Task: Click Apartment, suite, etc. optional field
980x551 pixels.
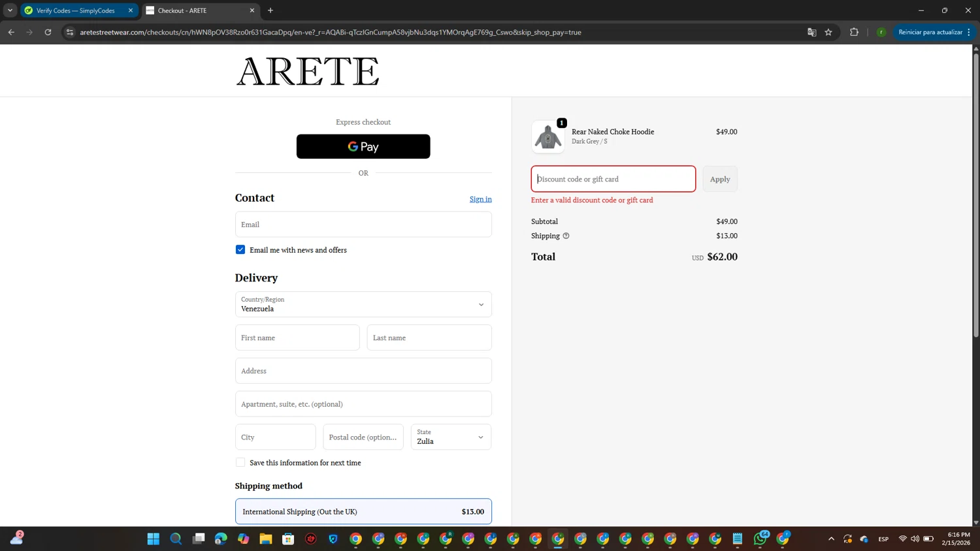Action: pyautogui.click(x=363, y=404)
